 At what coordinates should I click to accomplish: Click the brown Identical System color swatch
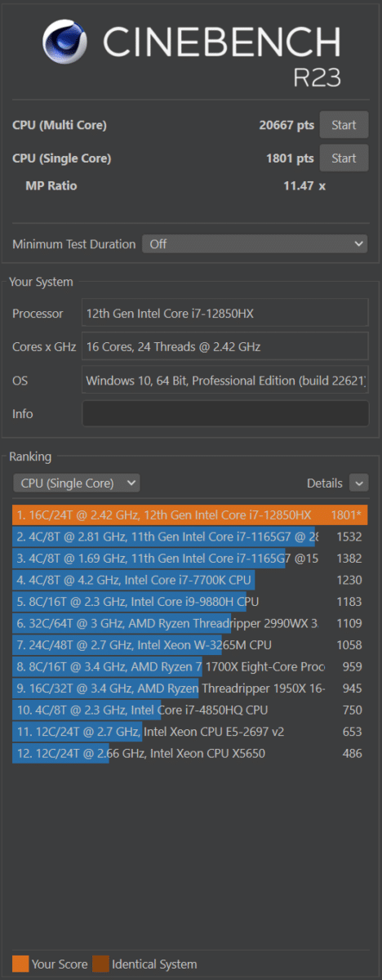(100, 964)
